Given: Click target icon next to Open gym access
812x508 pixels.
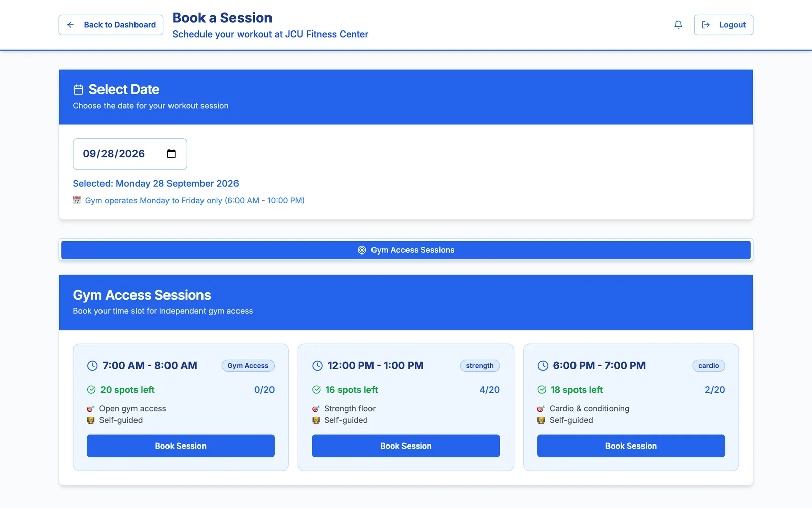Looking at the screenshot, I should [91, 409].
